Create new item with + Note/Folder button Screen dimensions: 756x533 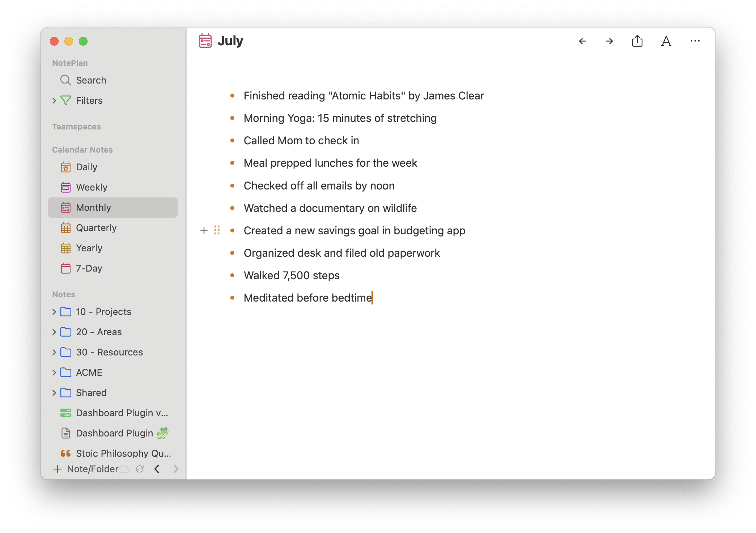[x=86, y=469]
